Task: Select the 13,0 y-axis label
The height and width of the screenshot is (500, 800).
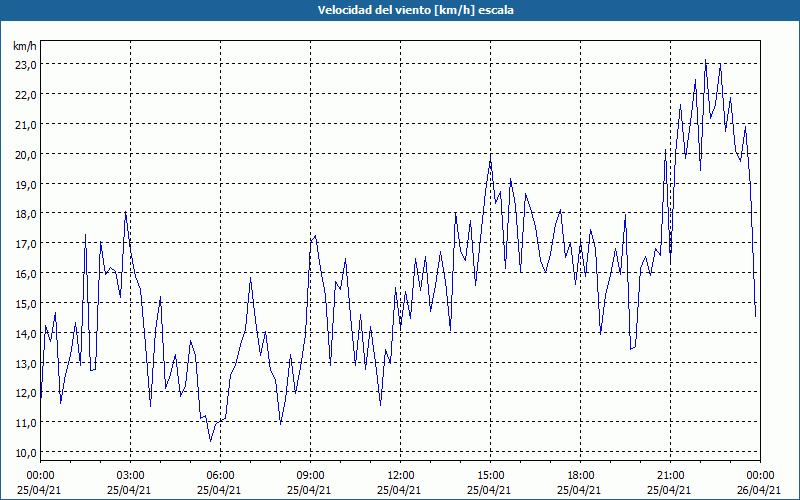Action: pos(25,363)
